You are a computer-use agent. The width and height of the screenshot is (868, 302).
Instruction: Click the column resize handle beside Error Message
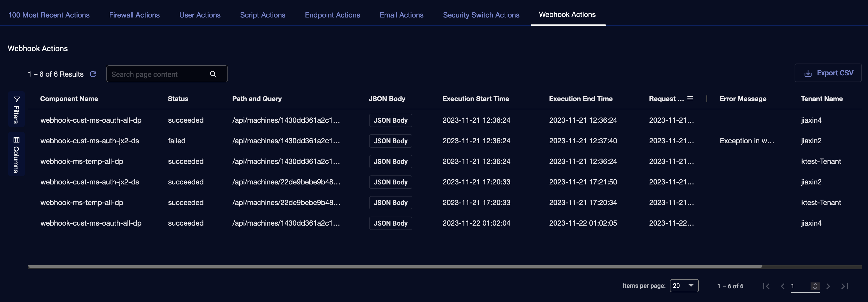(707, 98)
